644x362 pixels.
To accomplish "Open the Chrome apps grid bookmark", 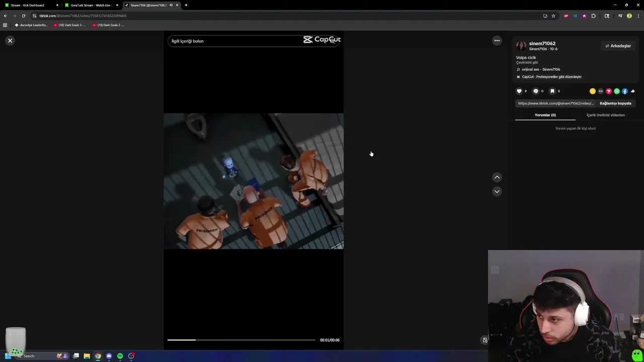I will pyautogui.click(x=5, y=25).
